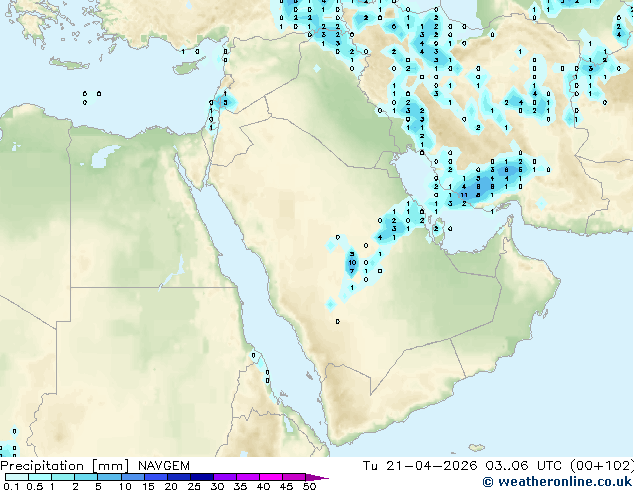Click the legend label "20"
The height and width of the screenshot is (490, 634).
click(x=171, y=486)
